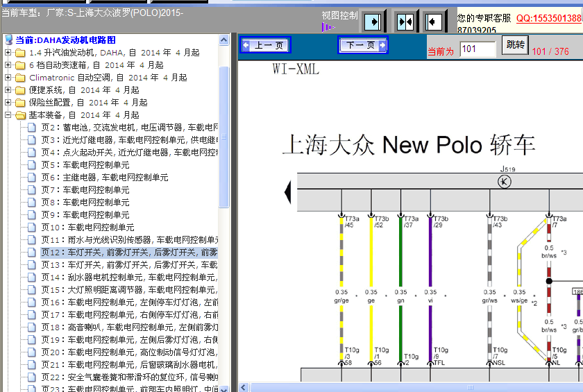Click the tree panel vertical scrollbar thumb

tap(223, 137)
